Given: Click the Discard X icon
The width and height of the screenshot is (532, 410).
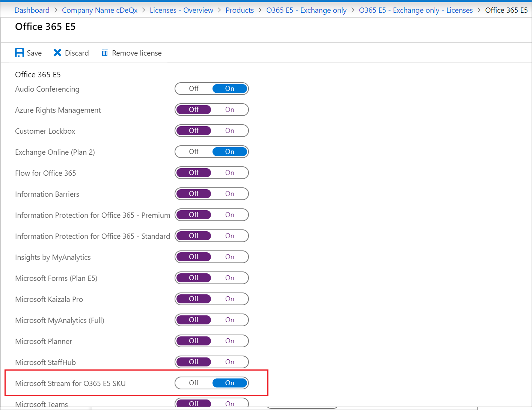Looking at the screenshot, I should tap(57, 53).
